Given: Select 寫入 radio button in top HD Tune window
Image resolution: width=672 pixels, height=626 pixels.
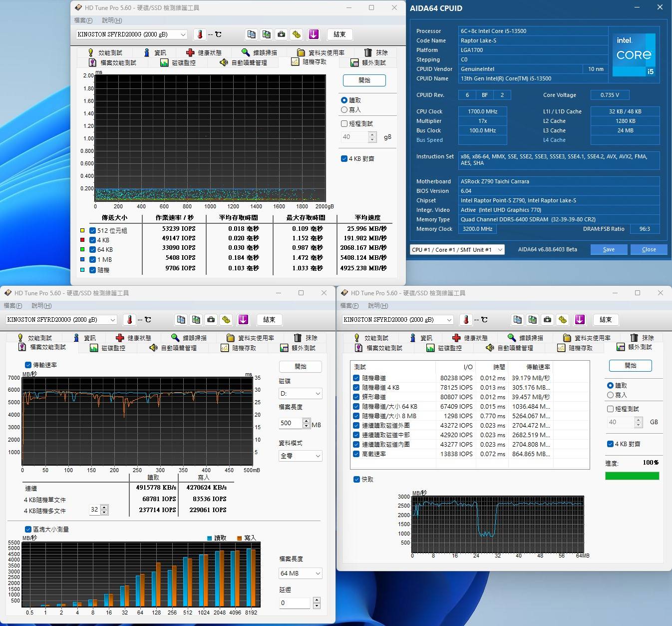Looking at the screenshot, I should (344, 110).
